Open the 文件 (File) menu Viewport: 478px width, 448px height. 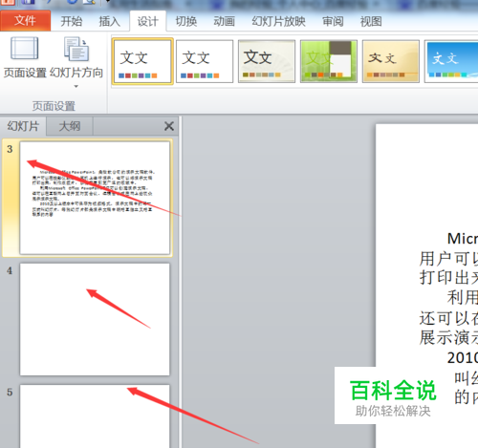click(x=25, y=21)
